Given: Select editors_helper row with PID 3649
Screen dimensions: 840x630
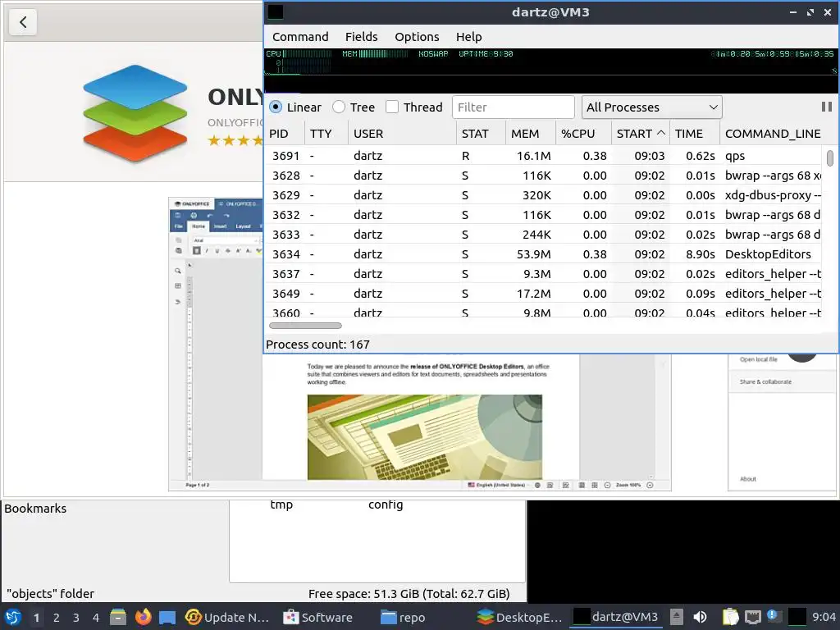Looking at the screenshot, I should [x=543, y=294].
